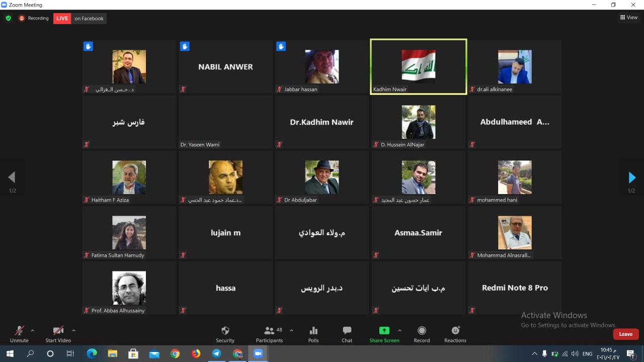
Task: Open Task View in the taskbar
Action: pos(70,353)
